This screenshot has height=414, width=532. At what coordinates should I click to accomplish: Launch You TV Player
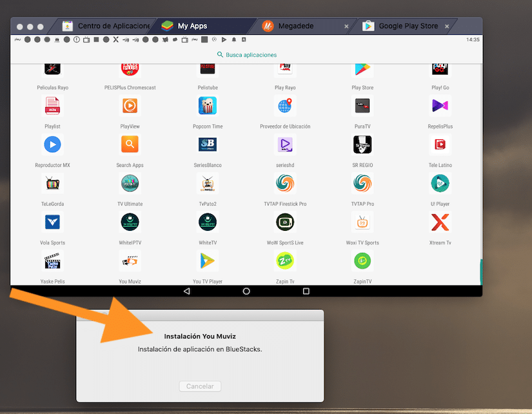pyautogui.click(x=207, y=261)
